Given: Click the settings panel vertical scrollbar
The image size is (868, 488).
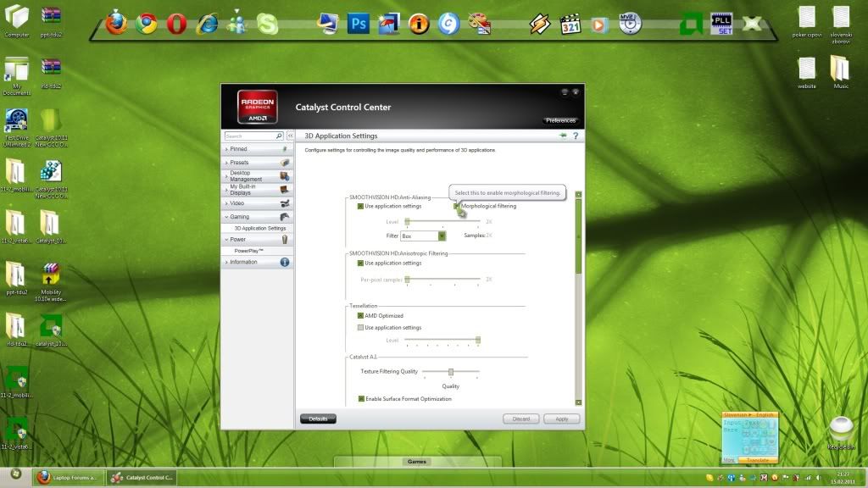Looking at the screenshot, I should pyautogui.click(x=578, y=237).
